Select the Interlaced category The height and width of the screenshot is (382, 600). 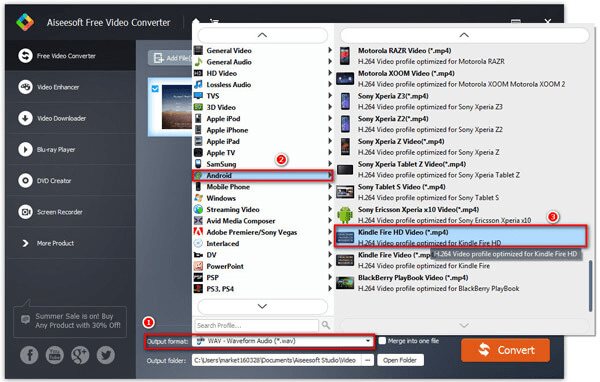click(x=263, y=243)
